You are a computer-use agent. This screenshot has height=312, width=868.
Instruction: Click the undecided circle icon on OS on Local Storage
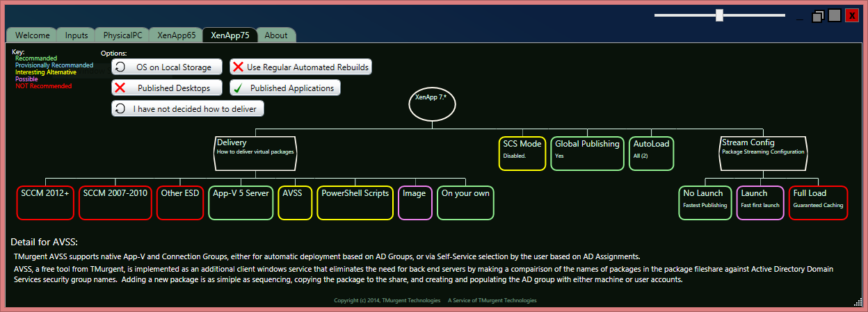(120, 67)
